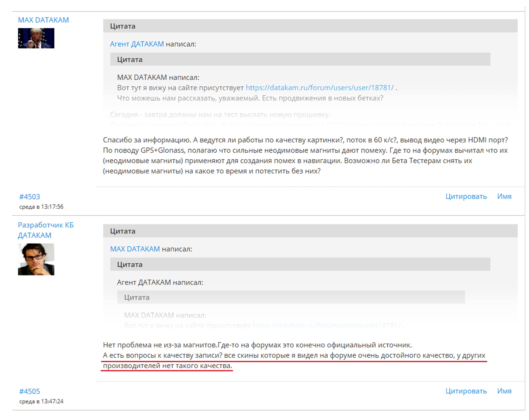
Task: Open permalink #4505
Action: pyautogui.click(x=29, y=391)
